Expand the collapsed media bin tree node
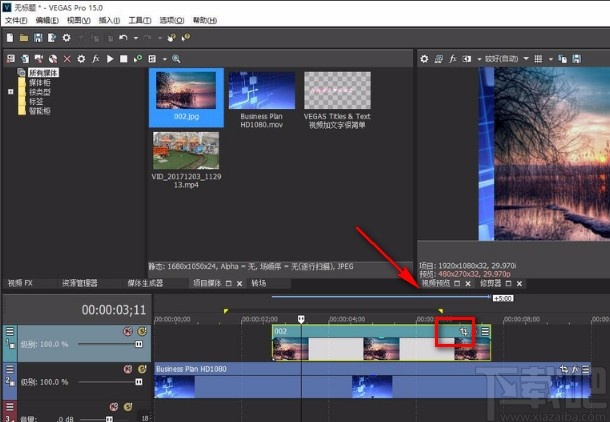Screen dimensions: 610x422 11,91
